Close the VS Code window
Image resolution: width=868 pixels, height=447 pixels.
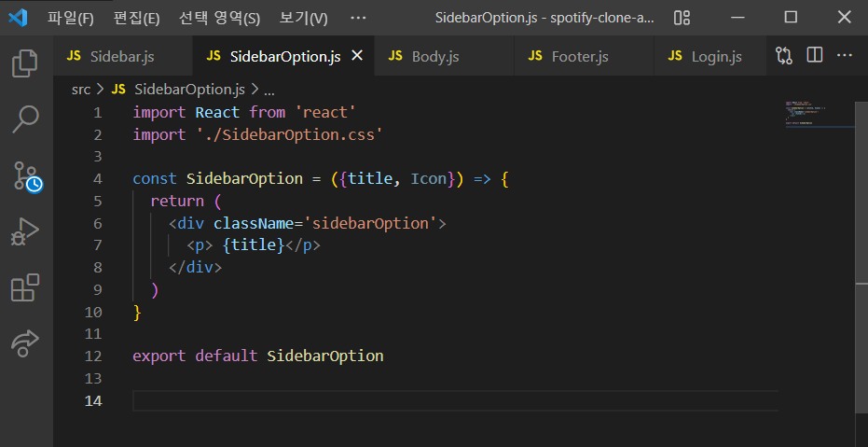click(x=844, y=18)
